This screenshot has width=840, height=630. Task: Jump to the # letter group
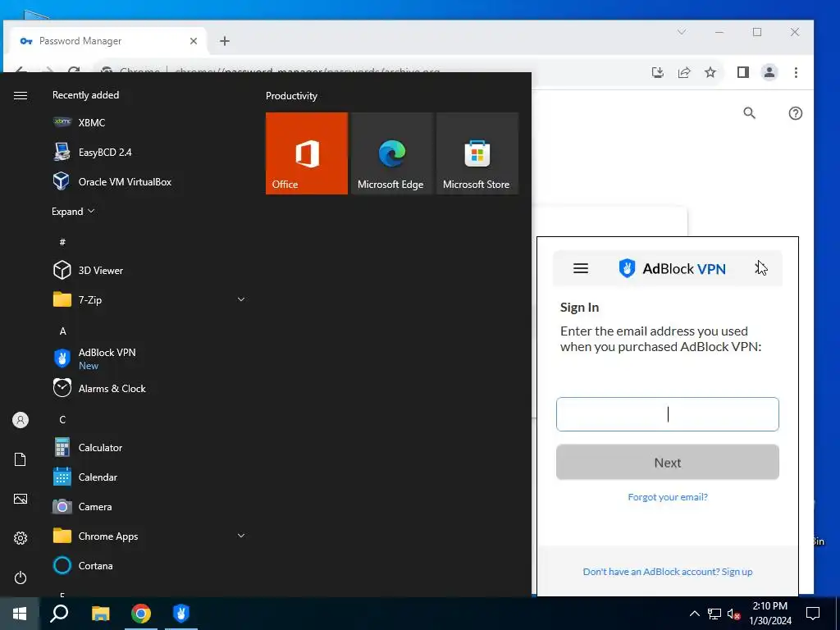pyautogui.click(x=62, y=242)
